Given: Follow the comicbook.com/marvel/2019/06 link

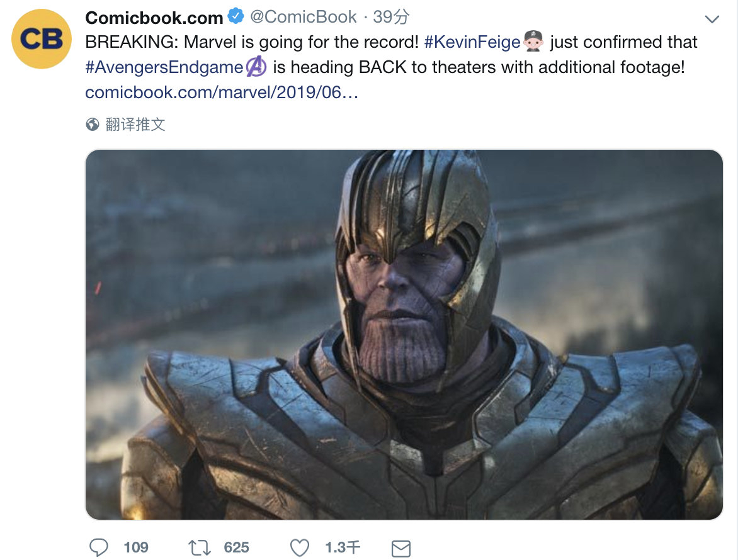Looking at the screenshot, I should click(222, 92).
